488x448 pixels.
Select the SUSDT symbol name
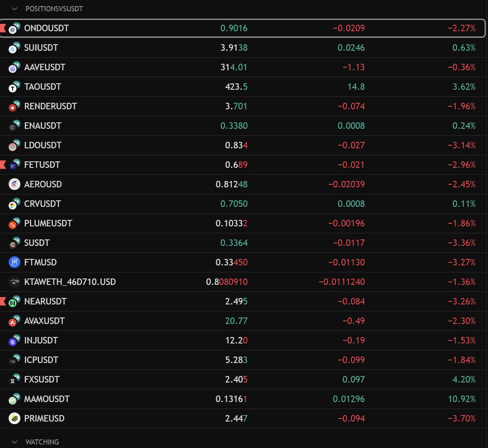click(x=37, y=243)
